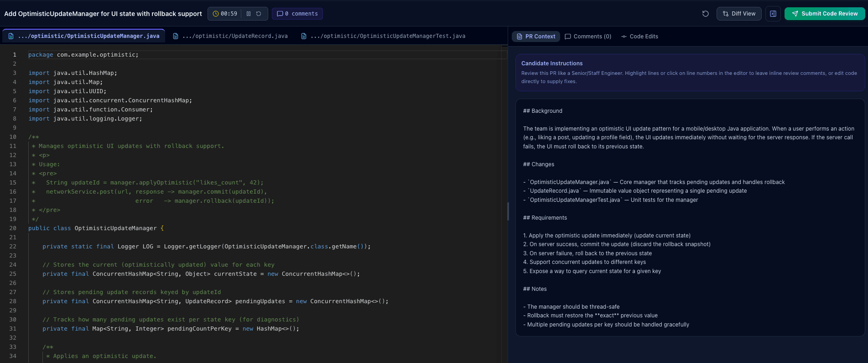Click the PR title text in header
868x363 pixels.
[x=103, y=14]
